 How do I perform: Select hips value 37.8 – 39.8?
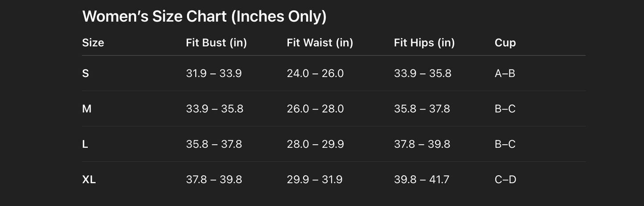coord(422,144)
